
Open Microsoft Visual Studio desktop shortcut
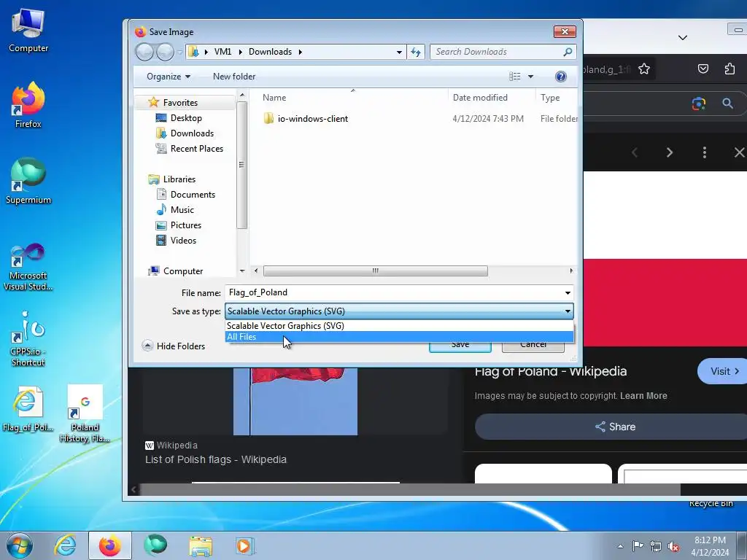28,267
